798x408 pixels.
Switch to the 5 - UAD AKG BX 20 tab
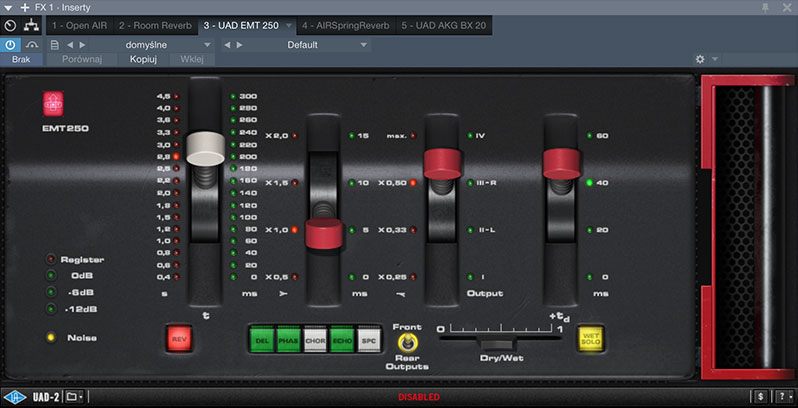pyautogui.click(x=443, y=25)
